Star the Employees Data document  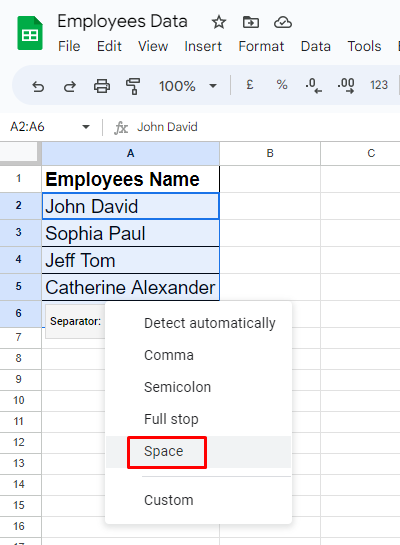click(219, 23)
